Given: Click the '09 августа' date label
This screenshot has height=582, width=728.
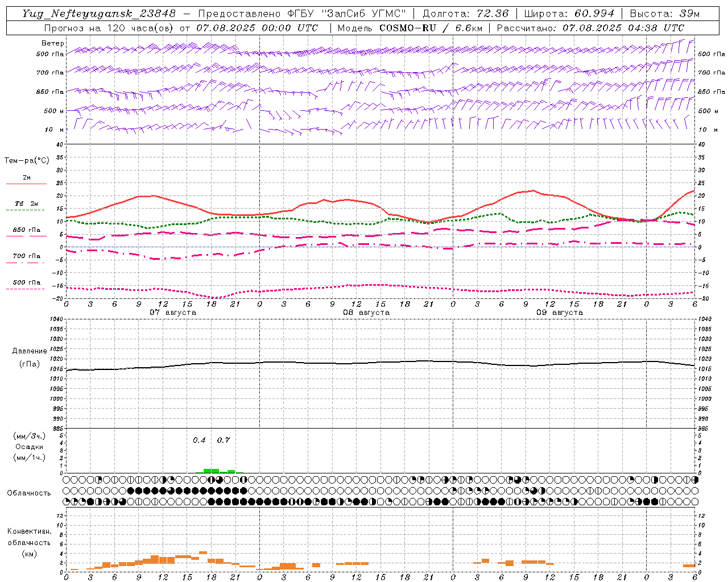Looking at the screenshot, I should click(x=560, y=313).
